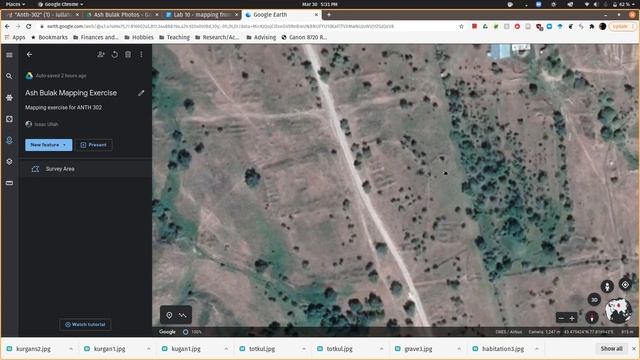The width and height of the screenshot is (640, 360).
Task: Click the I'm Feeling Lucky dice icon
Action: coord(9,119)
